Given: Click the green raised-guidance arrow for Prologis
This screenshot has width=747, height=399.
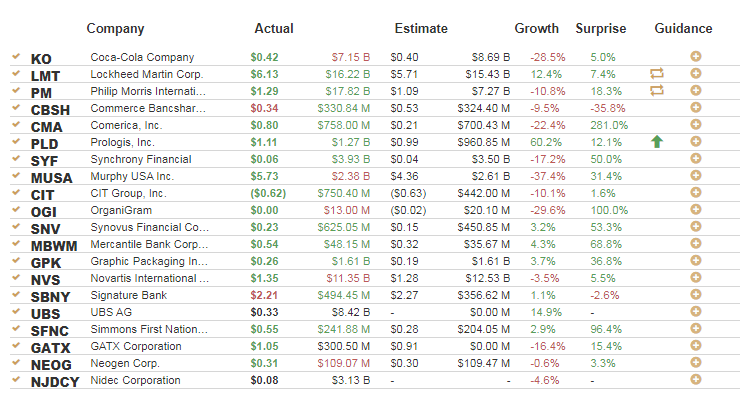Looking at the screenshot, I should coord(657,141).
